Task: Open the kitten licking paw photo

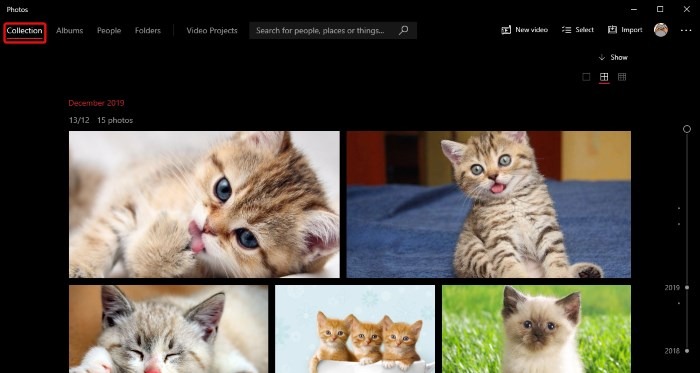Action: 204,204
